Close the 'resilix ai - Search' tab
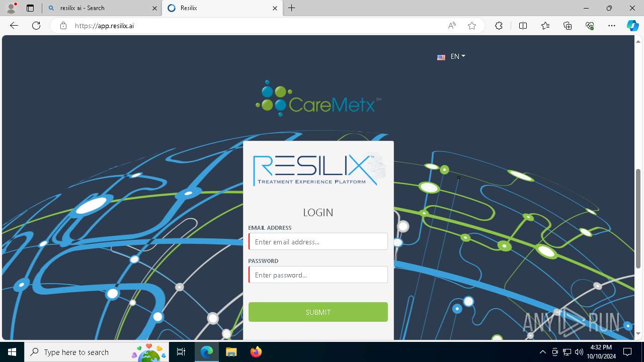 coord(154,8)
